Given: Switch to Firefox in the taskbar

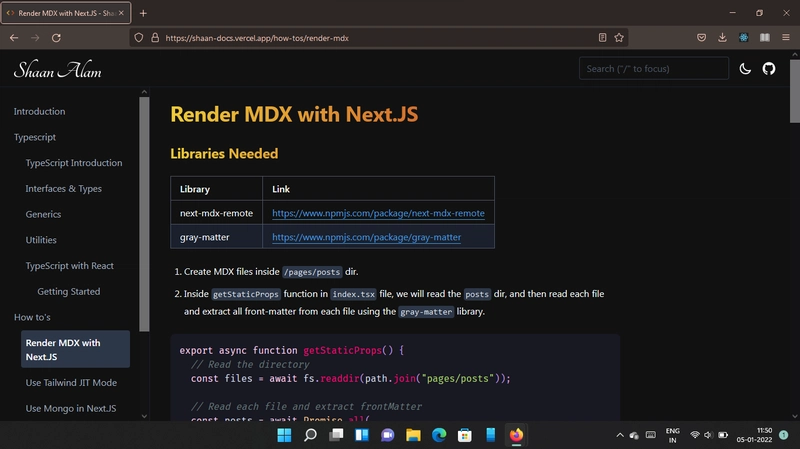Looking at the screenshot, I should [516, 435].
